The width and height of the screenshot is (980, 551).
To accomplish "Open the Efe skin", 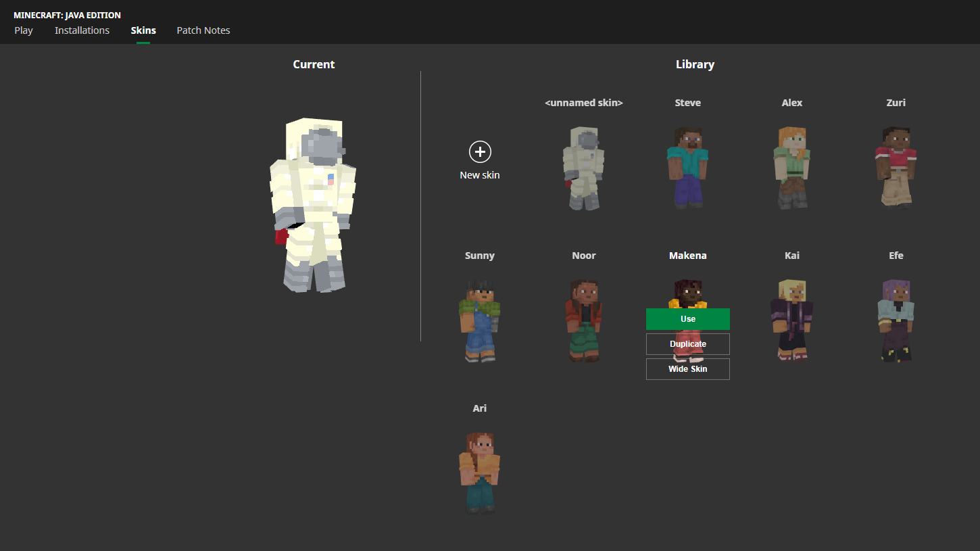I will pos(896,320).
